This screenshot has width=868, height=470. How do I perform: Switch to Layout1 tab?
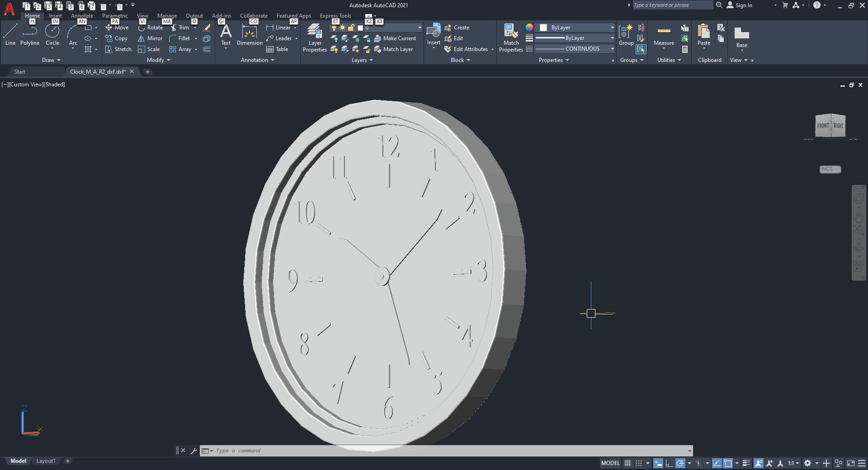tap(46, 461)
